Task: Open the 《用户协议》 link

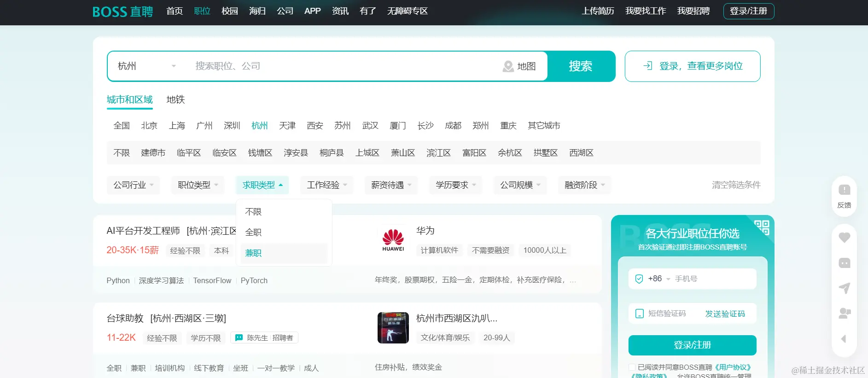Action: click(733, 367)
